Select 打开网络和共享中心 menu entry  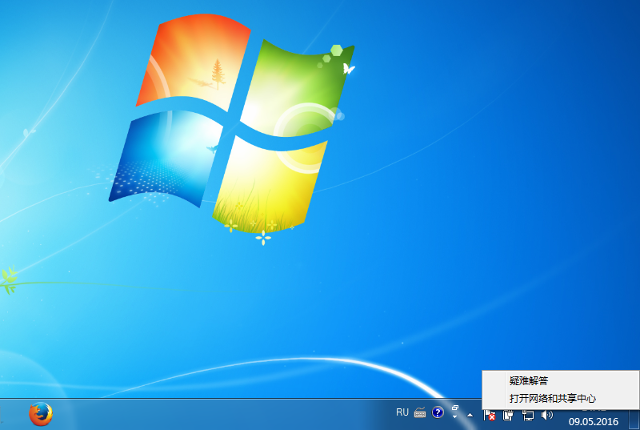point(560,398)
